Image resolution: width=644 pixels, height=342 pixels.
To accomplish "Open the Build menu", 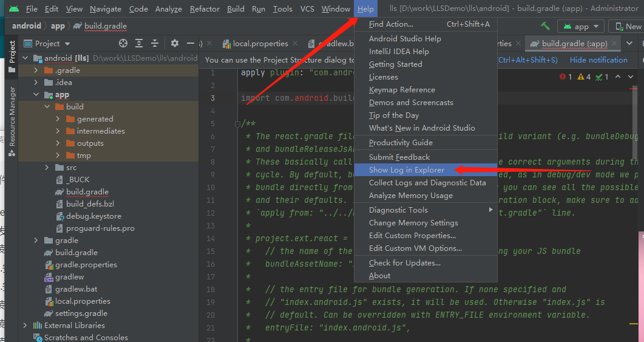I will pos(236,9).
